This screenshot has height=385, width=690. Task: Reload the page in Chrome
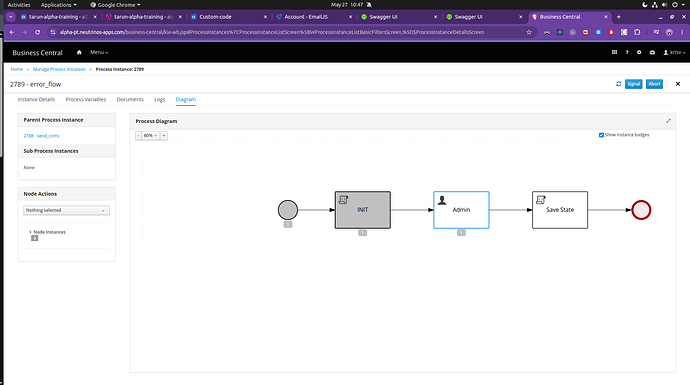click(x=37, y=32)
